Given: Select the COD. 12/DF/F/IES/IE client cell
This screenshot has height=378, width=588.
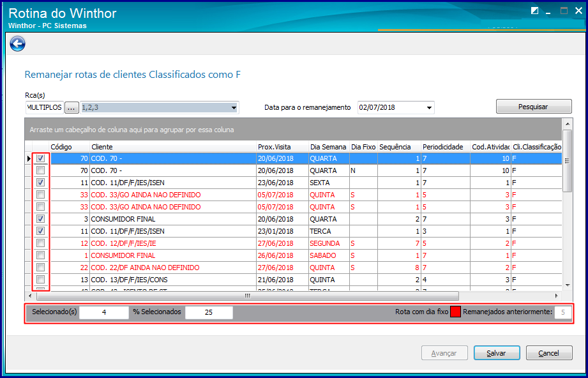Looking at the screenshot, I should click(x=173, y=243).
